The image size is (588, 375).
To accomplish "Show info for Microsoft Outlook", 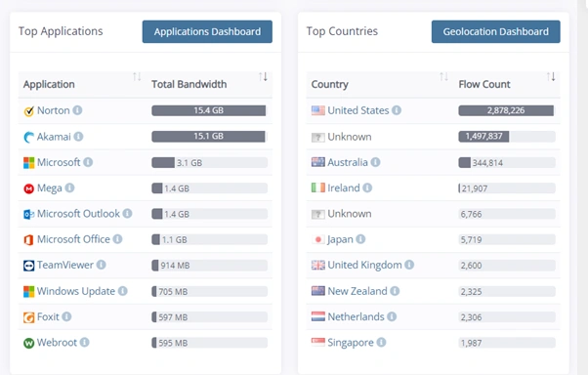I will tap(128, 213).
